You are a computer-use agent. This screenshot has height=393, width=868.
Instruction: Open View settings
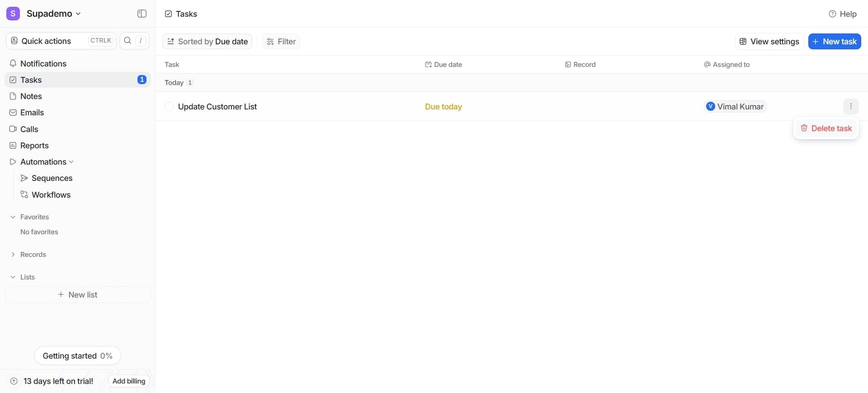pos(769,42)
